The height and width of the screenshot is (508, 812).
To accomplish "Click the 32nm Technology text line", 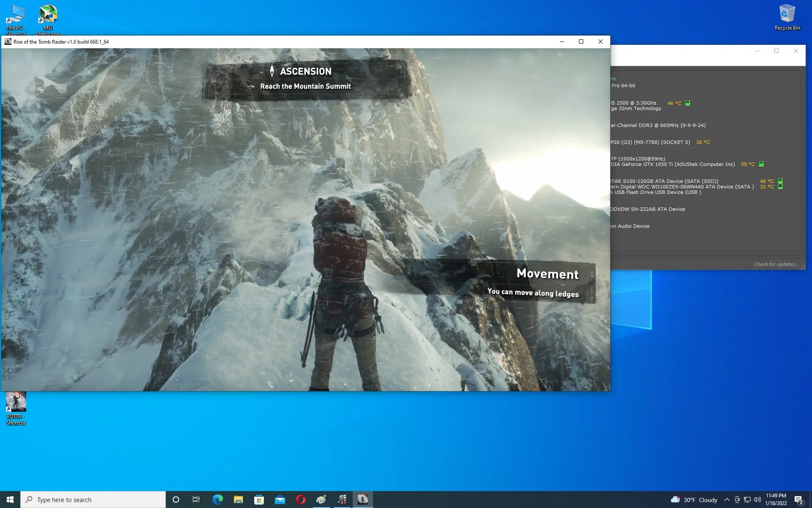I will coord(636,108).
